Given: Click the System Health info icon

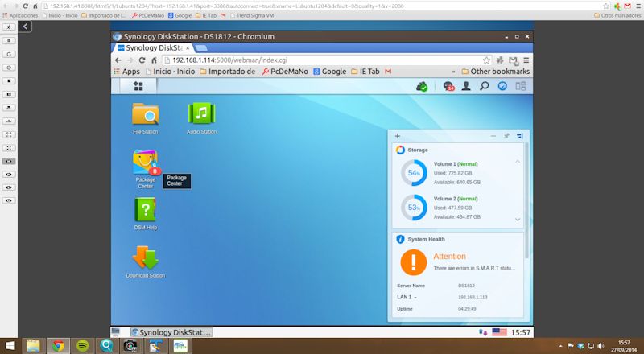Looking at the screenshot, I should (x=400, y=239).
